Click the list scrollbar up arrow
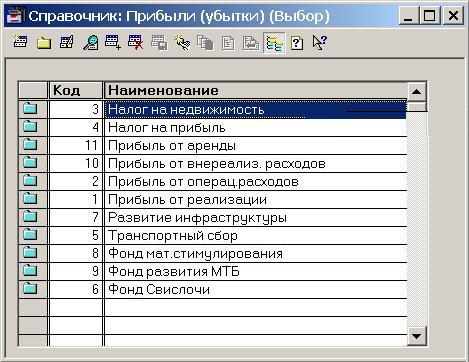 [416, 91]
